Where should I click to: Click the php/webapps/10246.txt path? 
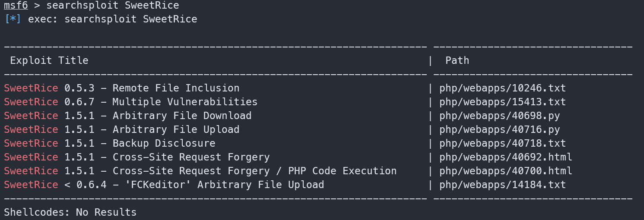502,88
